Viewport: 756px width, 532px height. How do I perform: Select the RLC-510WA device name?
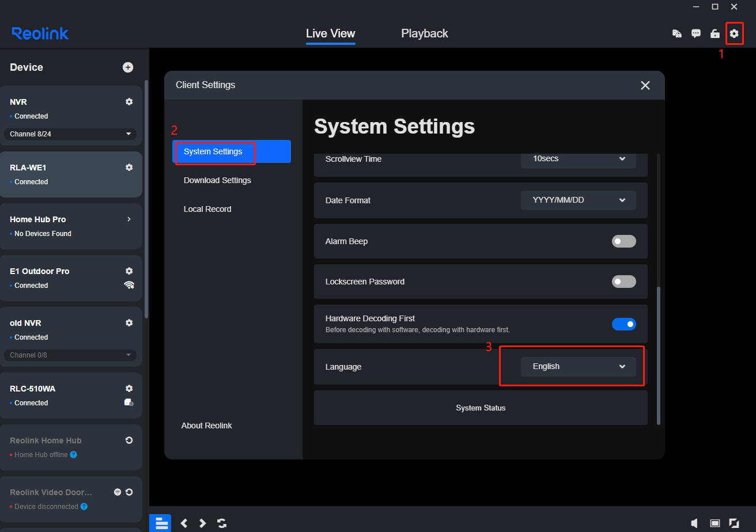pos(32,389)
